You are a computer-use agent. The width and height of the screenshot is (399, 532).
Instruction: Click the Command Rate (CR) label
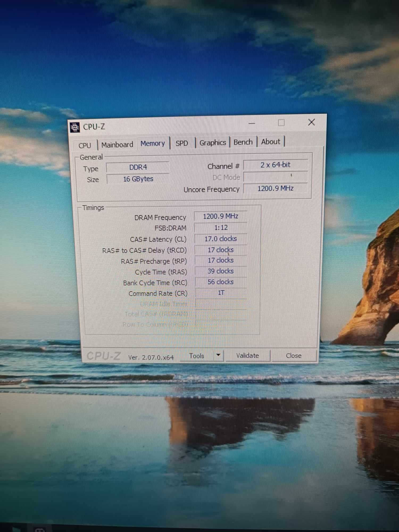tap(158, 294)
